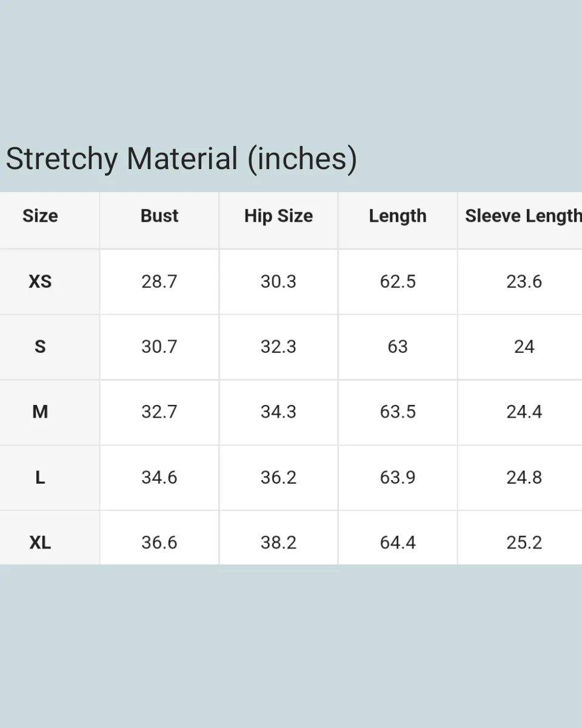582x728 pixels.
Task: Select the 25.2 sleeve length cell
Action: tap(524, 543)
